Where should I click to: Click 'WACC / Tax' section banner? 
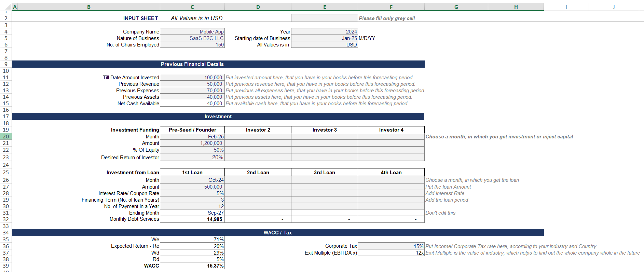point(278,233)
